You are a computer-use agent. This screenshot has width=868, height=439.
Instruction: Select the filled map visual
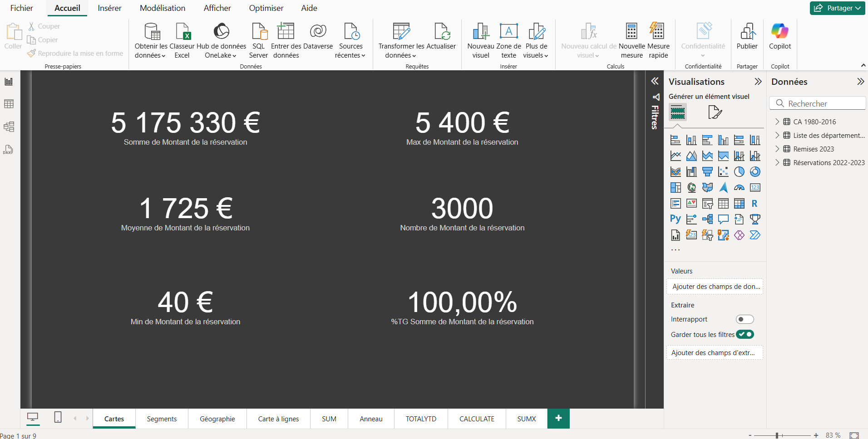707,188
